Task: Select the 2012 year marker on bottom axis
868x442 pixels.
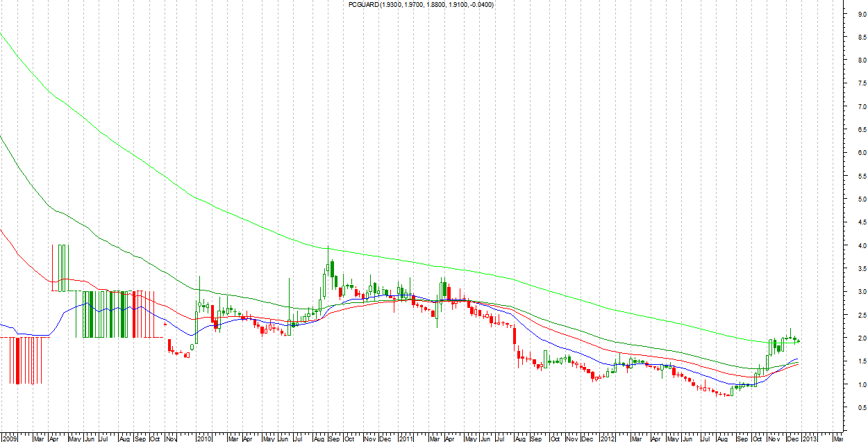Action: tap(608, 439)
